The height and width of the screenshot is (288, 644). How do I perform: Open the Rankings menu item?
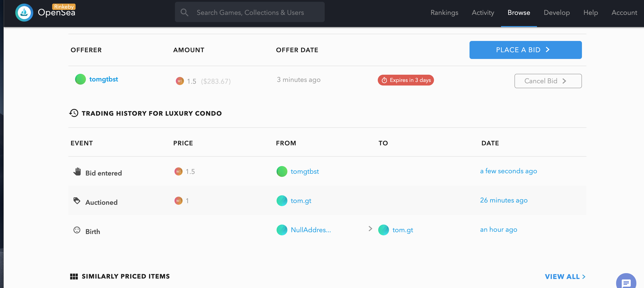(x=444, y=13)
